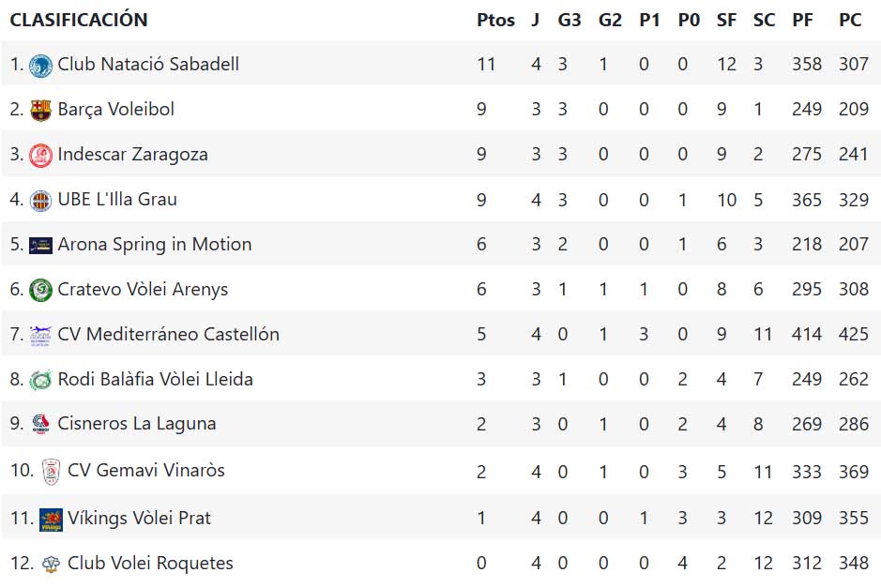This screenshot has height=588, width=881.
Task: Click the Barça Voleibol crest icon
Action: point(40,110)
